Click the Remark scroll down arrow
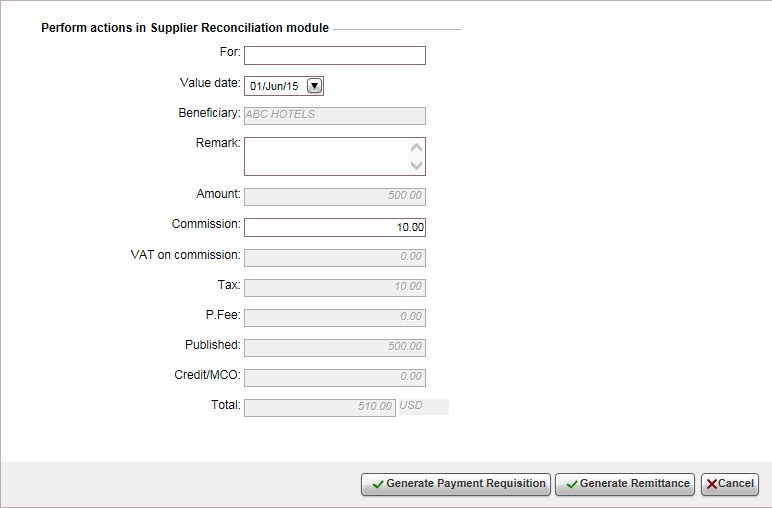Screen dimensions: 772x508 [417, 165]
